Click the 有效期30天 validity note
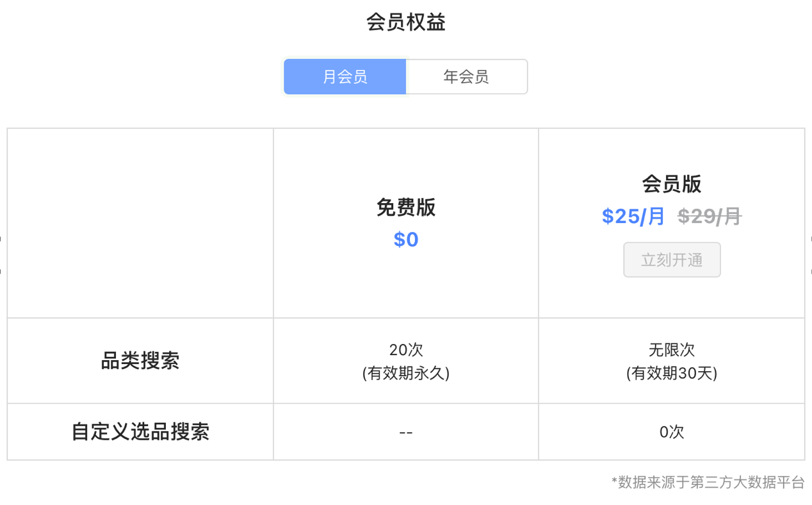 coord(671,372)
